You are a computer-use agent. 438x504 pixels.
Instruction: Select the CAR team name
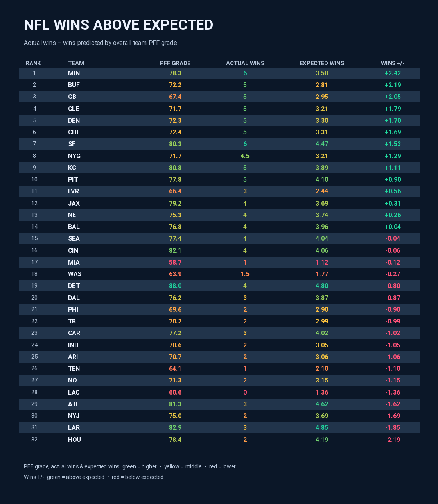click(x=74, y=333)
